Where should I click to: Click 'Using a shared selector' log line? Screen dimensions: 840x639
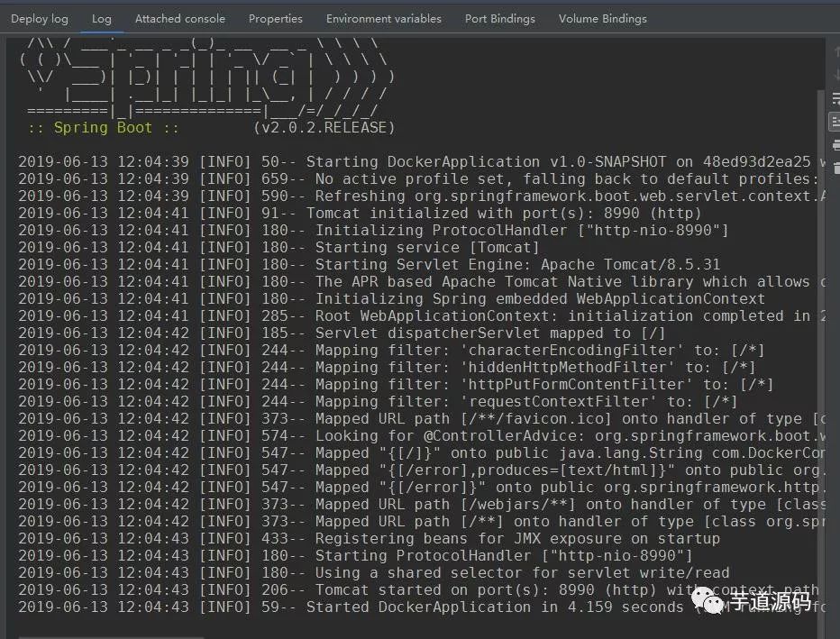coord(374,573)
